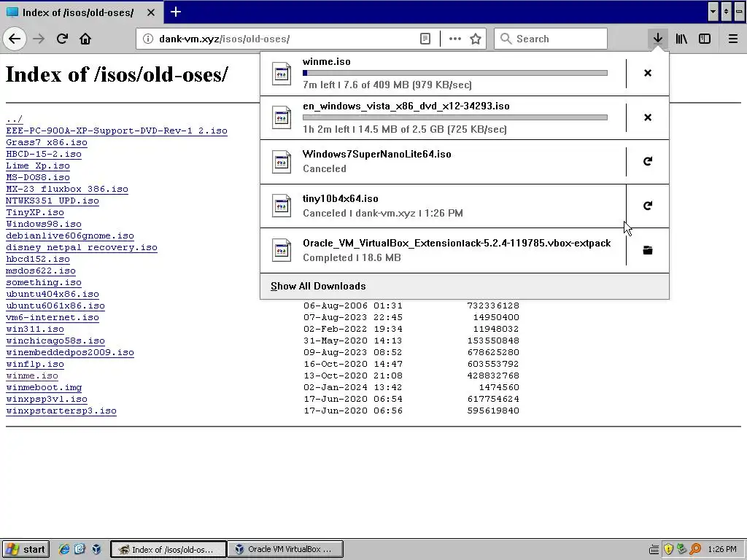The image size is (747, 560).
Task: Click the magnifier tray icon
Action: (x=695, y=549)
